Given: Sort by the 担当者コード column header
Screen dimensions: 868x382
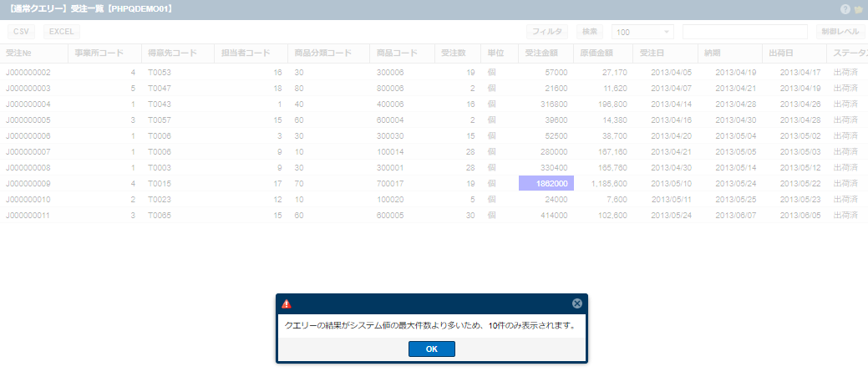Looking at the screenshot, I should (251, 53).
